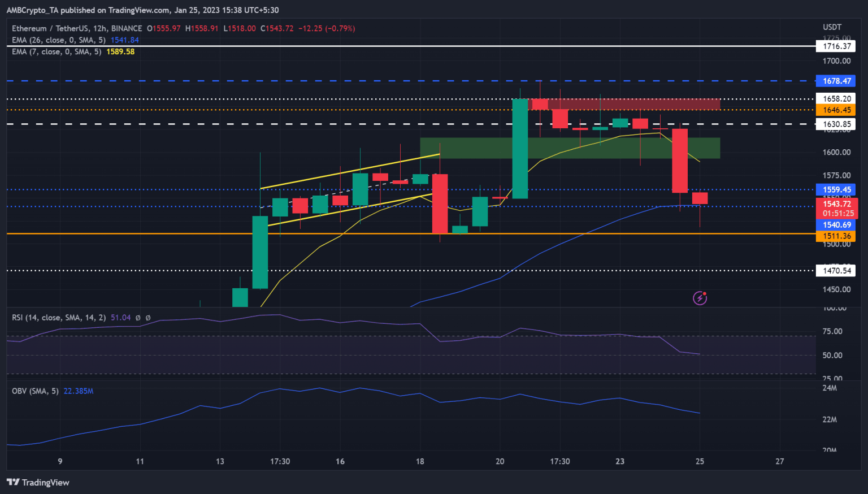
Task: Click the blue 1678.47 price label
Action: [836, 81]
